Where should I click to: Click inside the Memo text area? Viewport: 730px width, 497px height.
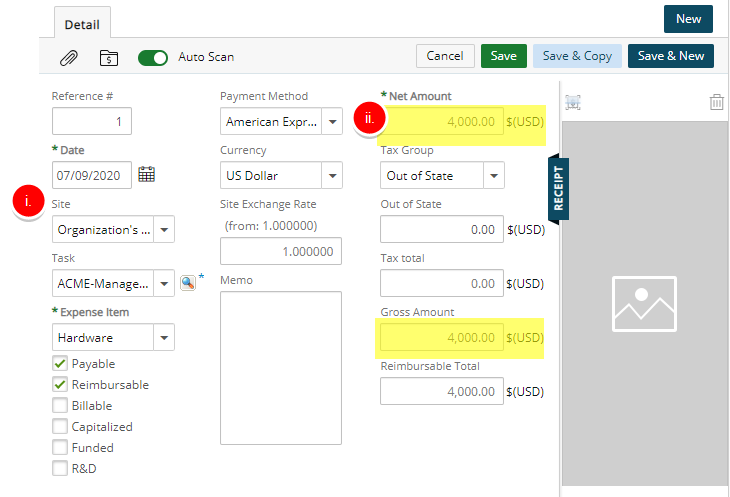(281, 368)
